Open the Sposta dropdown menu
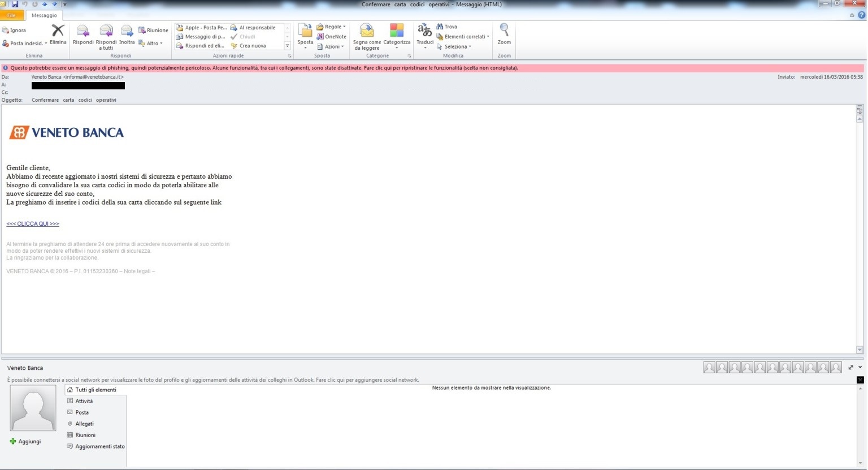Screen dimensions: 868x470 [x=305, y=37]
